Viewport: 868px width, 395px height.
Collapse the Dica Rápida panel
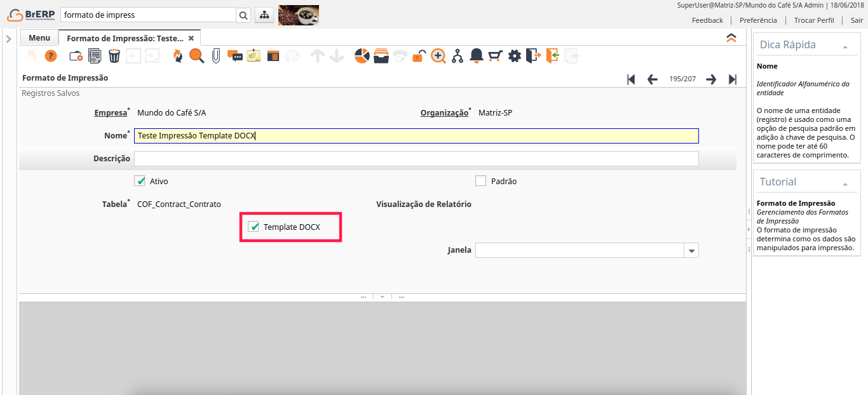[x=845, y=46]
